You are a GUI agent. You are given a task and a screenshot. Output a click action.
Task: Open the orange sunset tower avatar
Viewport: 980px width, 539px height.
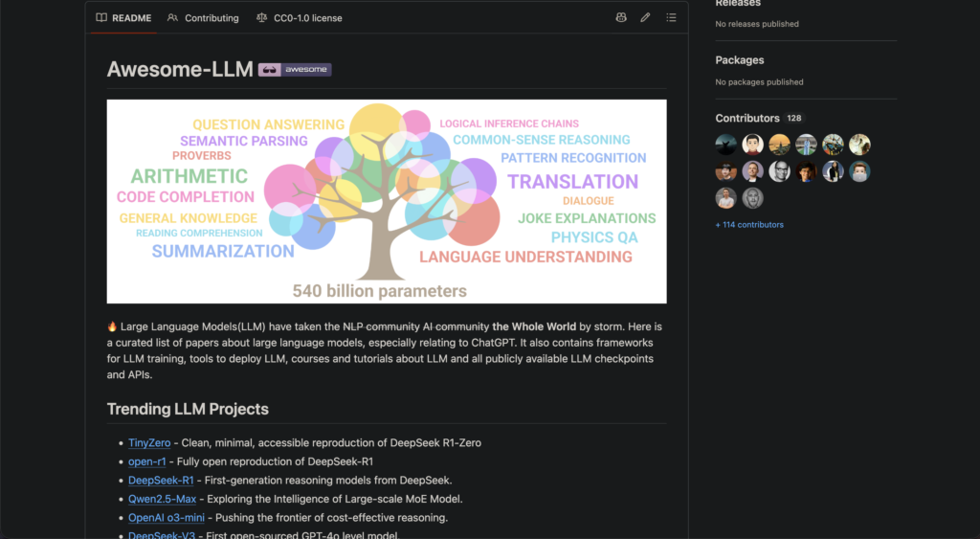click(779, 145)
